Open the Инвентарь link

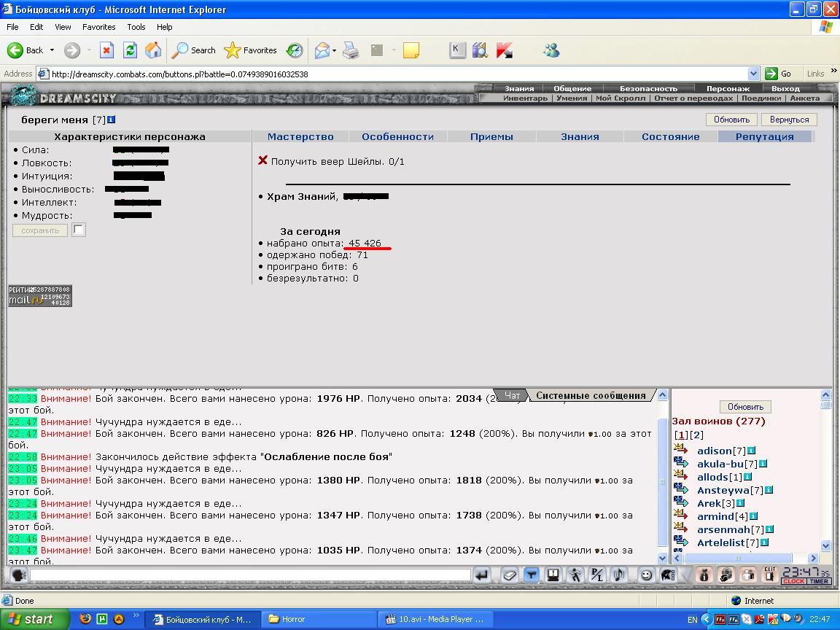click(525, 98)
